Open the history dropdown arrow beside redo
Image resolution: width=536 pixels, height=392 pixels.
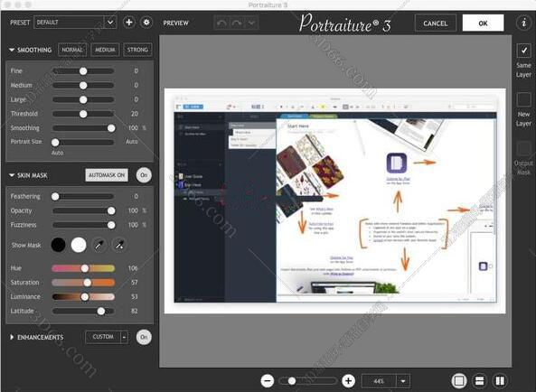[x=251, y=23]
